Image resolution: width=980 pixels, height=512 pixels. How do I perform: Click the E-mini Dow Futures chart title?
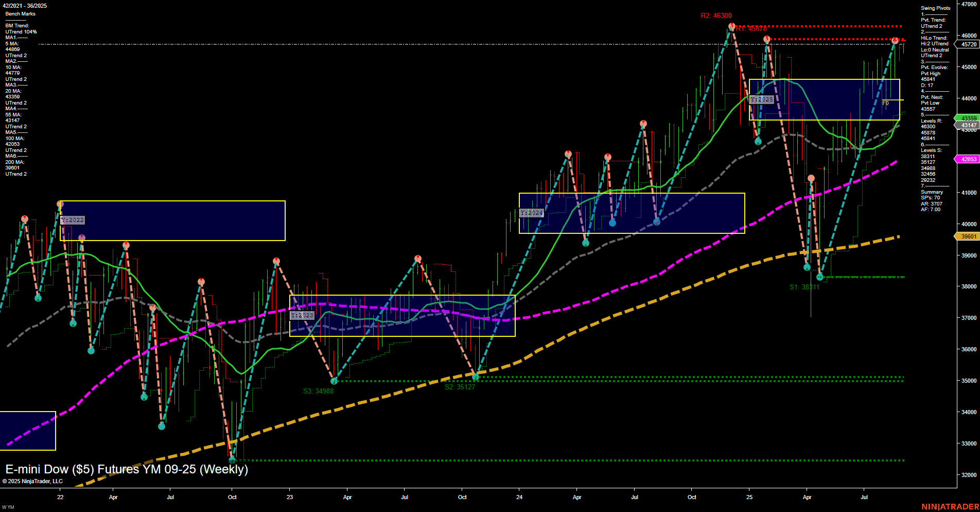click(x=127, y=469)
